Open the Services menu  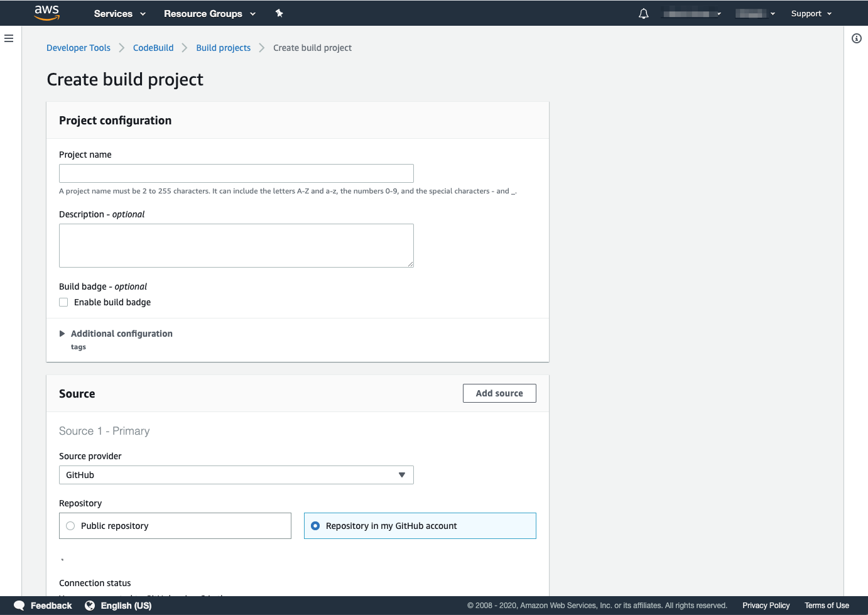point(119,13)
